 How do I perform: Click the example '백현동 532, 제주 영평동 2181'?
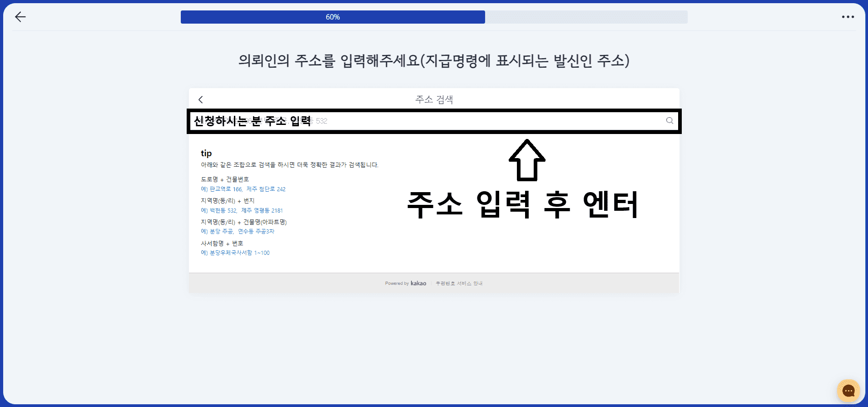pos(242,210)
